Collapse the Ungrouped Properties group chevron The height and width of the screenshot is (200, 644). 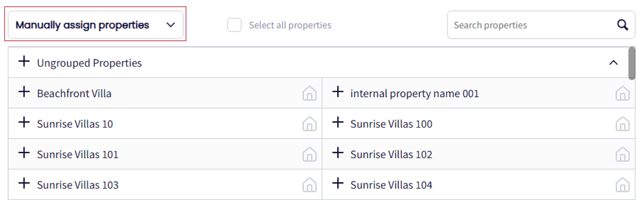(x=613, y=62)
